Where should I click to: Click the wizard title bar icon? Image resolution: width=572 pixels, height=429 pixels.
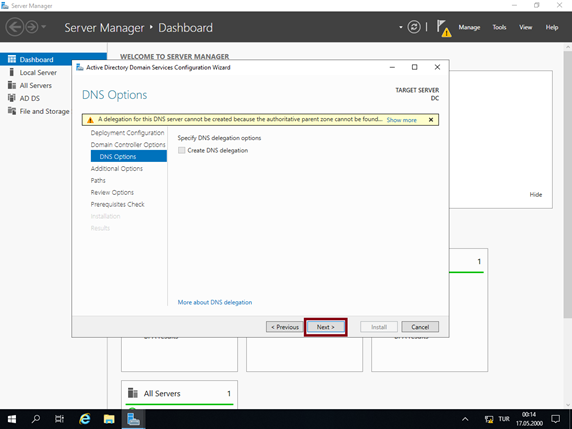tap(79, 67)
